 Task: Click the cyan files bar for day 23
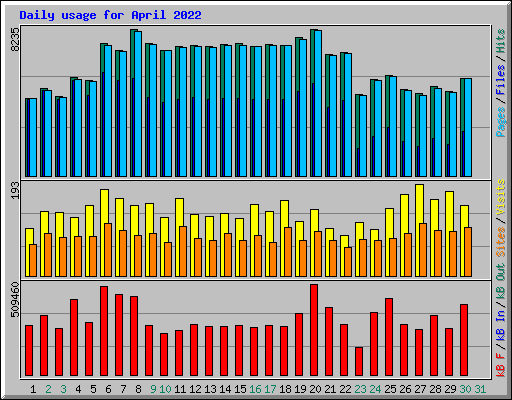(363, 136)
